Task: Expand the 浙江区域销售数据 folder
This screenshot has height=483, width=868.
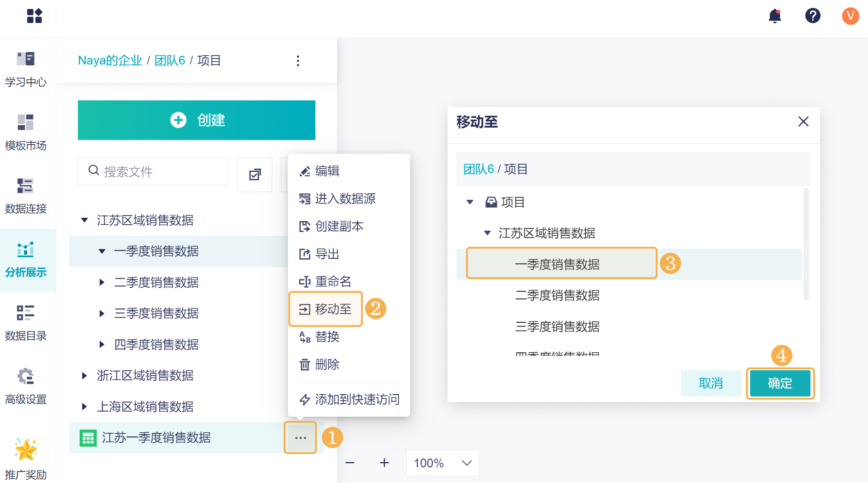Action: [85, 376]
